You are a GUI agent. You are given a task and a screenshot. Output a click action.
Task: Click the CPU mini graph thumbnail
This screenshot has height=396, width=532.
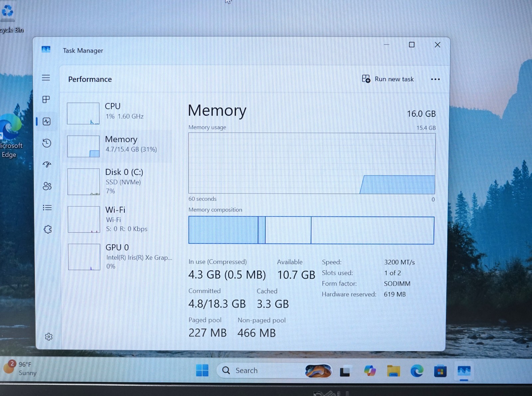[x=83, y=113]
